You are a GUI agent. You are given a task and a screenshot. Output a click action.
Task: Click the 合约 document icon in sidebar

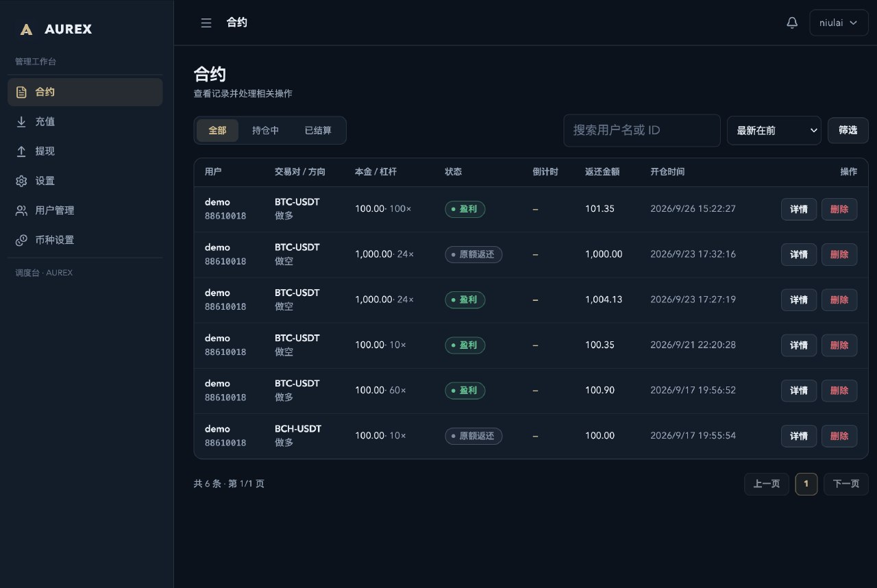pyautogui.click(x=21, y=92)
